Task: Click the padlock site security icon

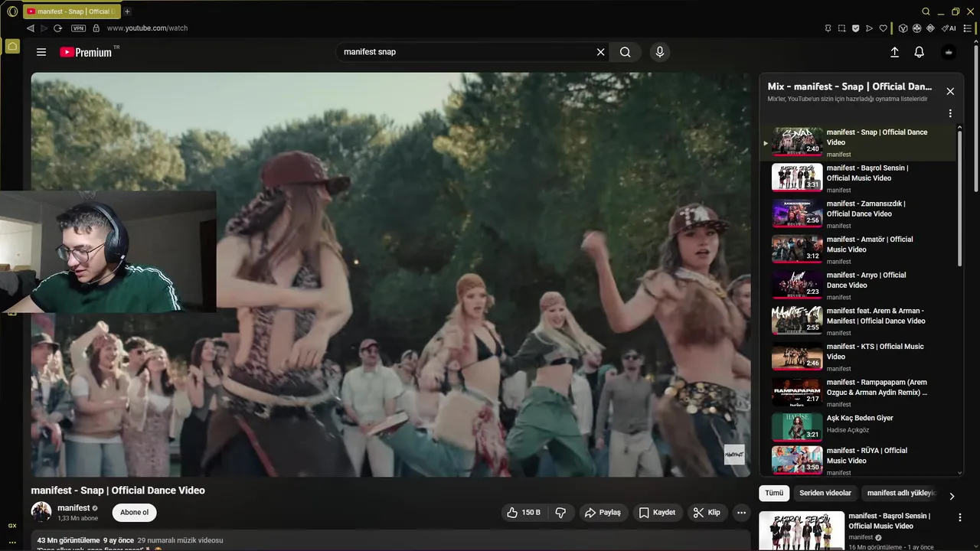Action: click(96, 28)
